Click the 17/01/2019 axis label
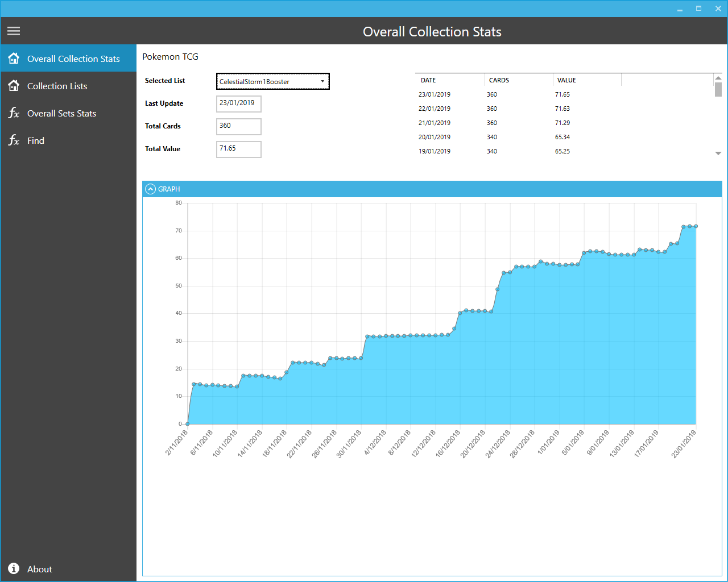728x582 pixels. pos(646,444)
